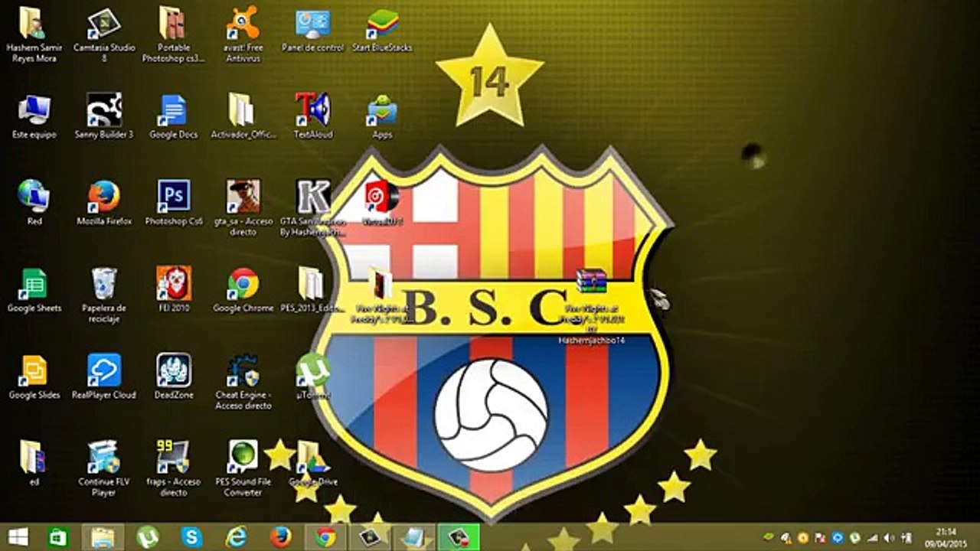Select fraps Acceso directo shortcut
This screenshot has height=551, width=980.
coord(174,468)
